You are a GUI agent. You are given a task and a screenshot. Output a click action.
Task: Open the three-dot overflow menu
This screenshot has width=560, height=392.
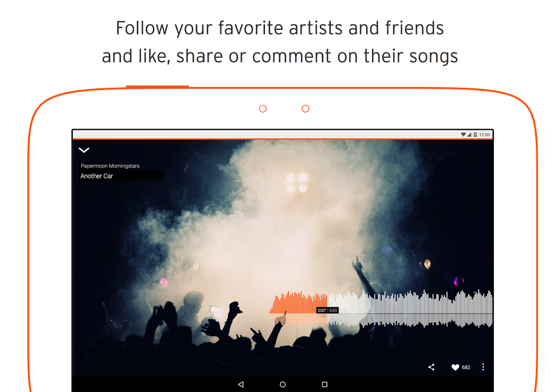[x=483, y=367]
